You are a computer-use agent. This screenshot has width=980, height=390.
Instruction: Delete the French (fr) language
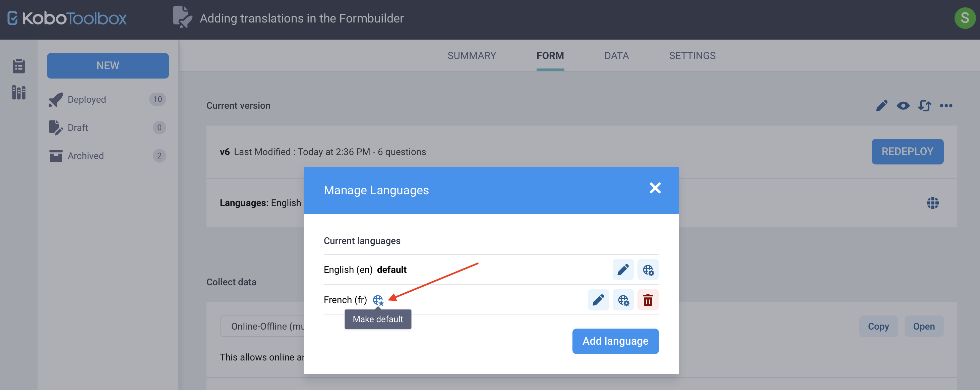(x=648, y=300)
